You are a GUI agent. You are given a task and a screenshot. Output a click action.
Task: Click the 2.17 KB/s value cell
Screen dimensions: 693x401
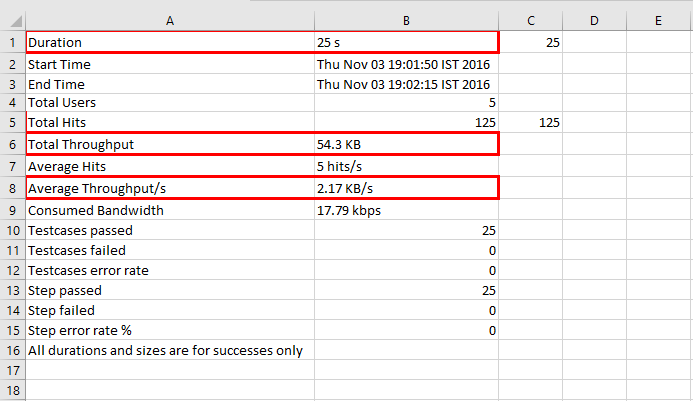tap(406, 188)
